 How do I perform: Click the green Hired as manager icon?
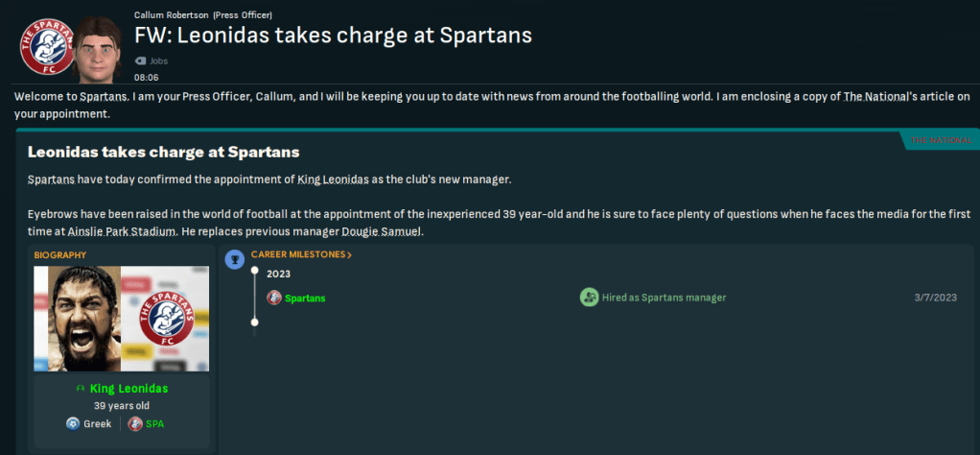coord(589,298)
